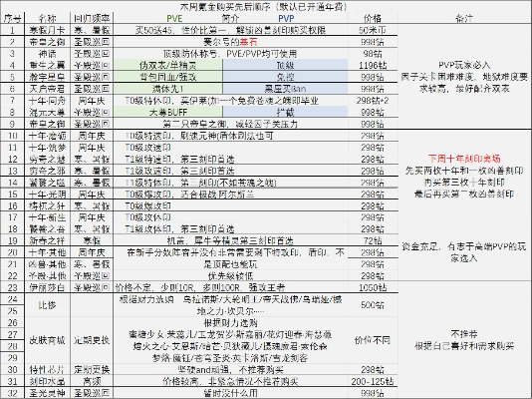Screen dimensions: 532x399
Task: Select the '坚硬and顽强，不推荐购买' description
Action: coord(230,369)
